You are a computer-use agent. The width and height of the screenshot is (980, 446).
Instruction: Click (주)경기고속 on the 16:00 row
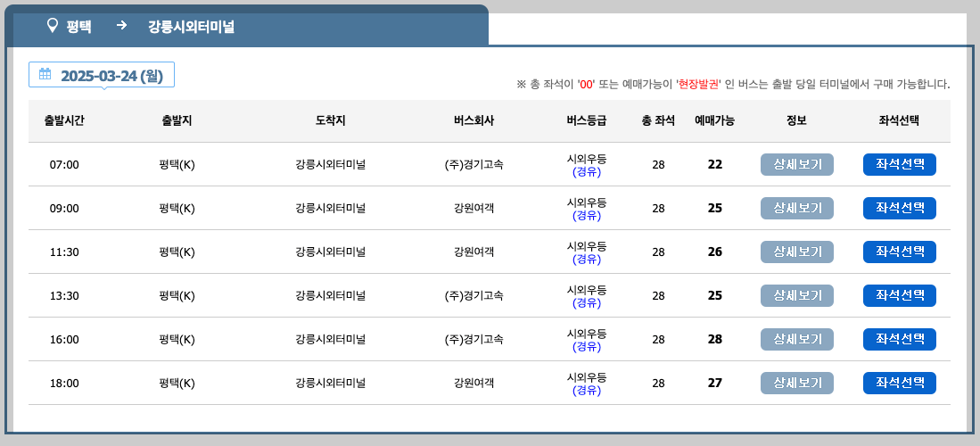pos(474,340)
